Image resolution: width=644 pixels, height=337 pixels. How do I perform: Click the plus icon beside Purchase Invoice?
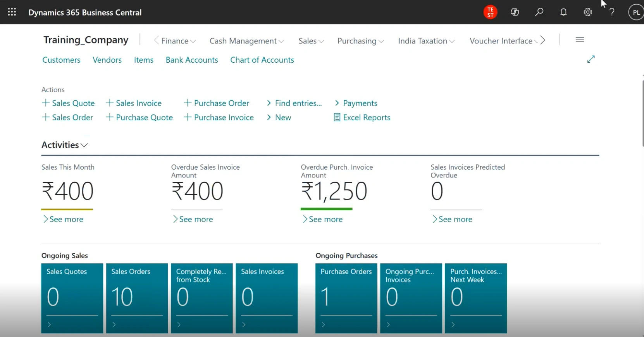coord(188,117)
